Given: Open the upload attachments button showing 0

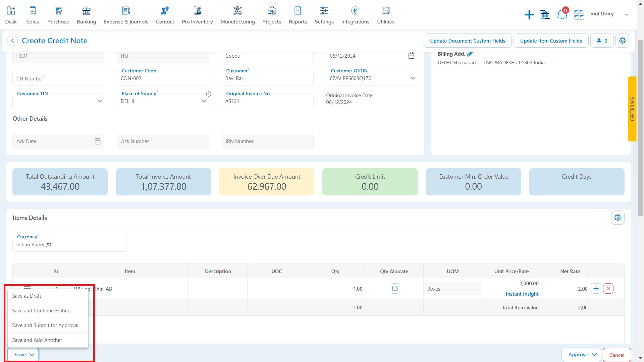Looking at the screenshot, I should (x=602, y=41).
